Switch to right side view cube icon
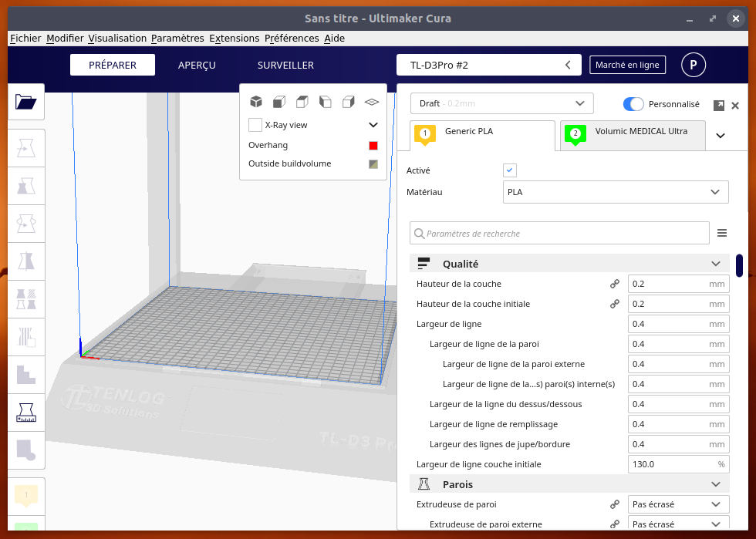756x539 pixels. 349,102
